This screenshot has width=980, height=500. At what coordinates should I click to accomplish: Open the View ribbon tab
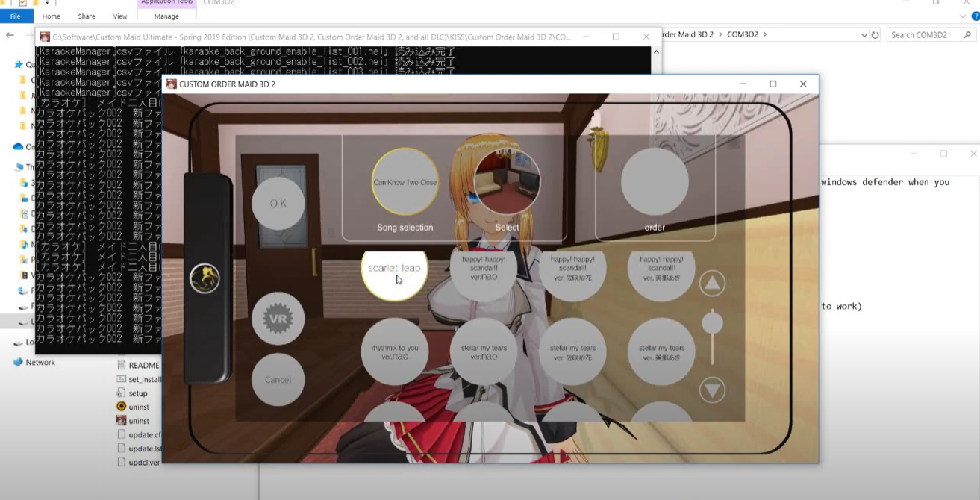click(x=120, y=16)
